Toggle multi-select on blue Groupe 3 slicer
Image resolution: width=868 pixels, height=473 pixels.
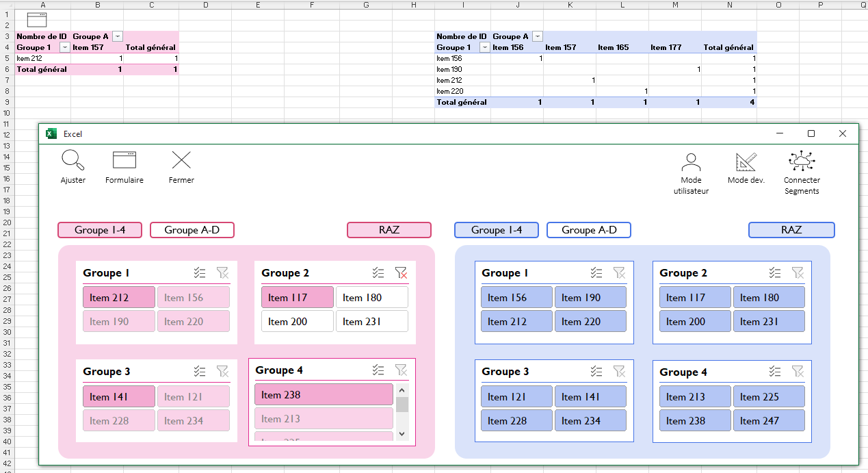596,372
